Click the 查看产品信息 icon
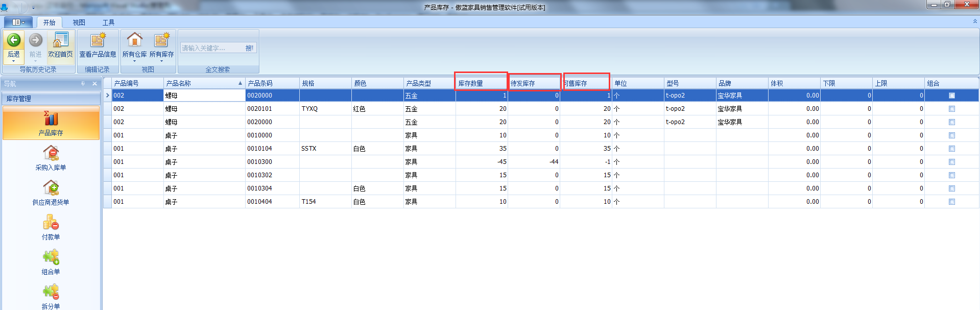Screen dimensions: 980x310 [x=98, y=41]
